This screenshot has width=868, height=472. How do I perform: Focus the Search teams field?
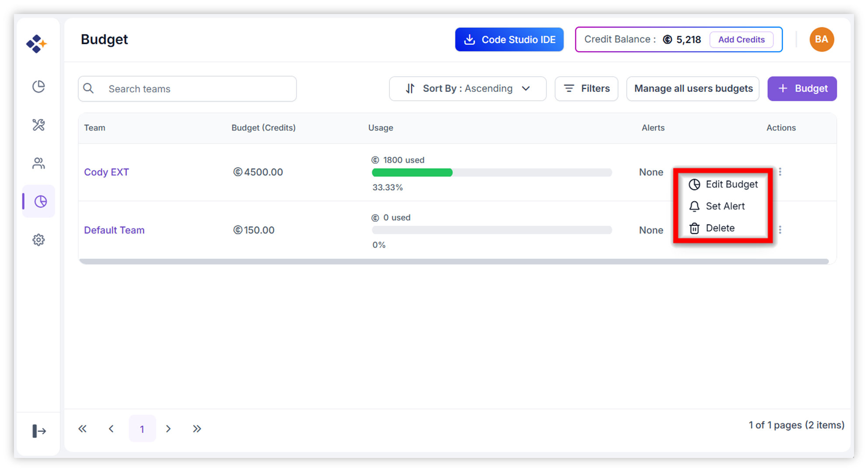pyautogui.click(x=187, y=89)
